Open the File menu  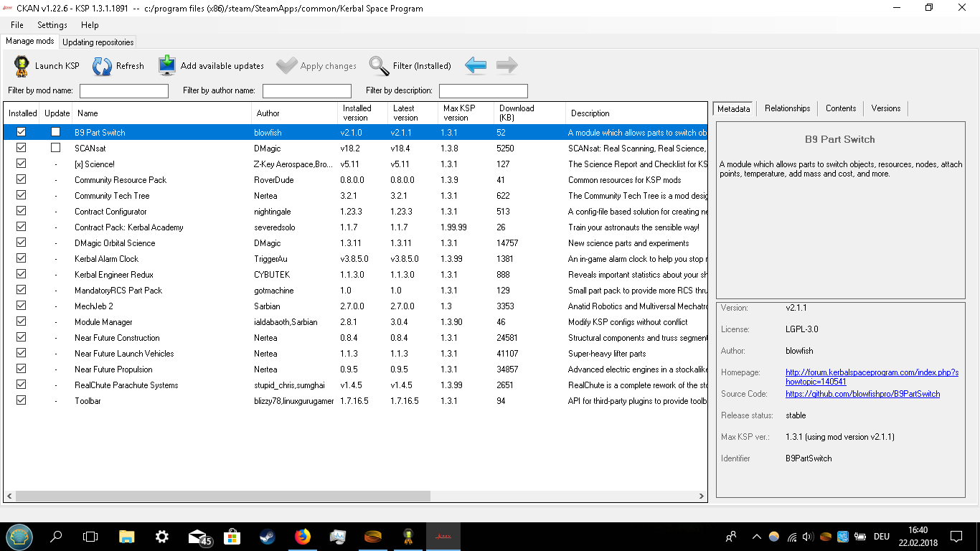click(17, 25)
